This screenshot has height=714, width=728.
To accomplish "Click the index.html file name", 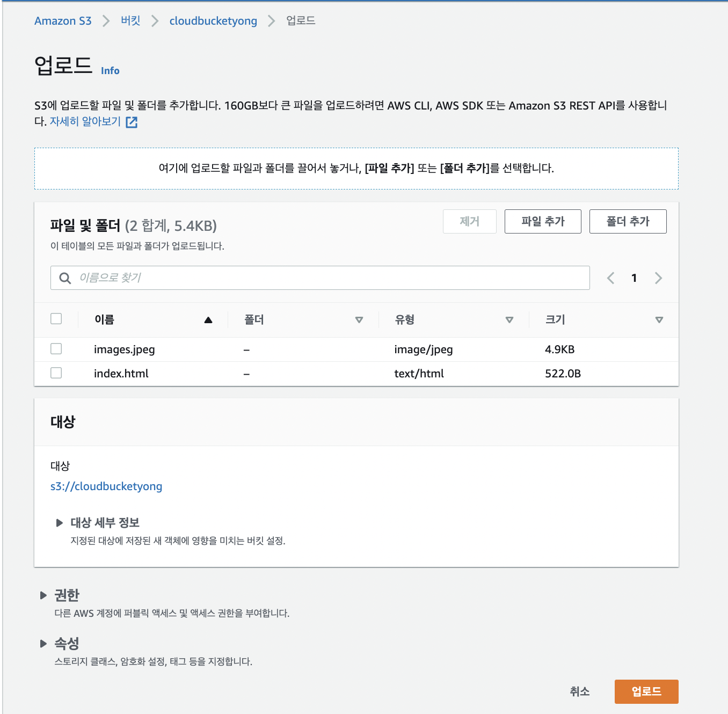I will (121, 374).
